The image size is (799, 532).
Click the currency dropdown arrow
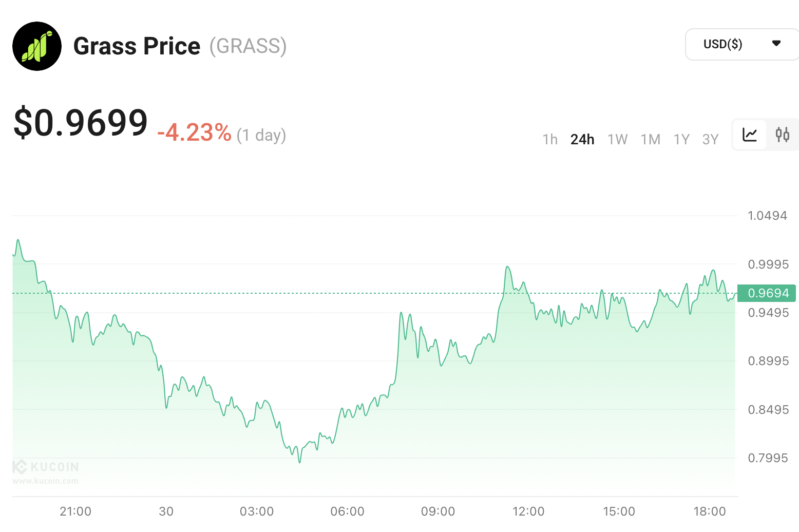click(776, 44)
